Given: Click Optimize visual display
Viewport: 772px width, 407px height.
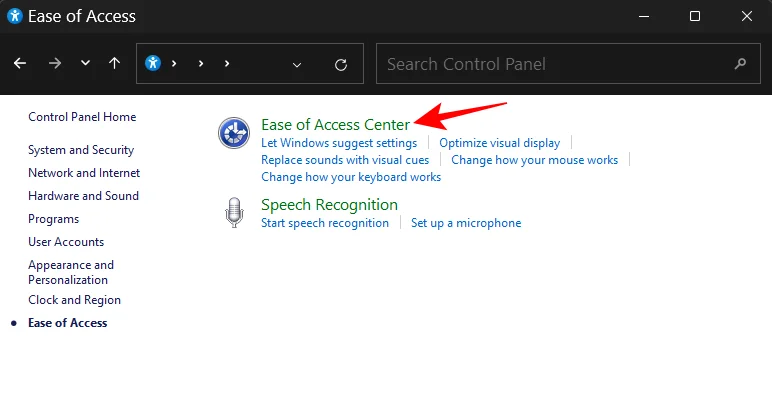Looking at the screenshot, I should (500, 143).
